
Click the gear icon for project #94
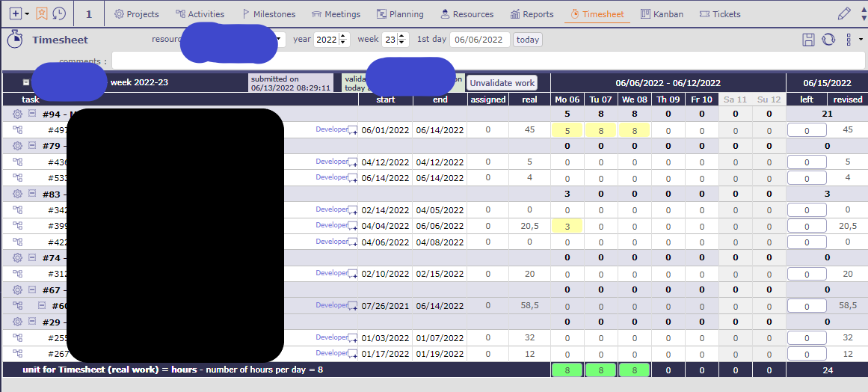[17, 114]
